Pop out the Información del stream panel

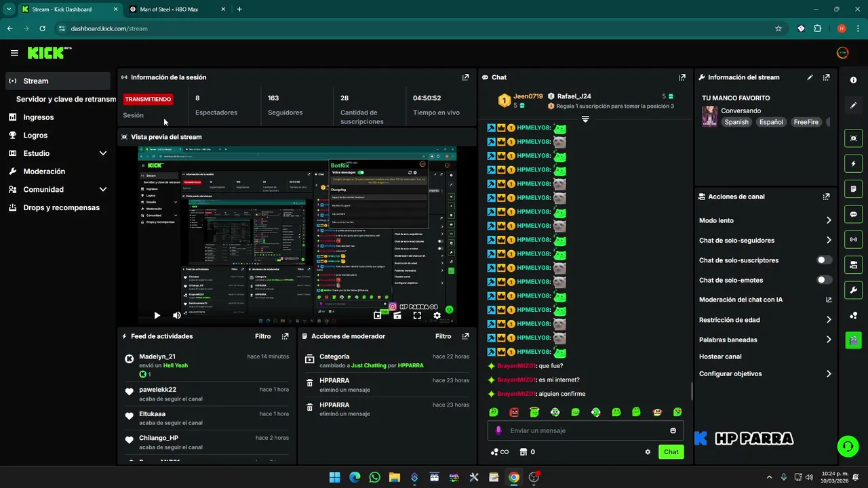pyautogui.click(x=826, y=77)
